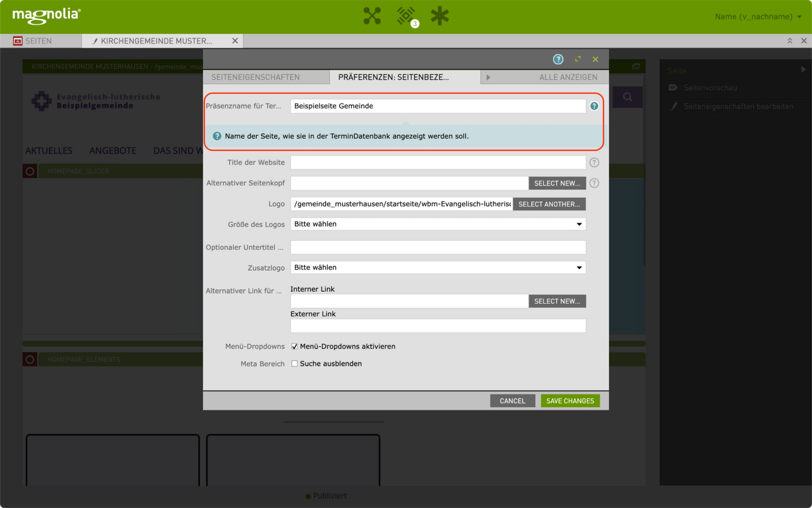812x508 pixels.
Task: Click the Cancel button
Action: coord(512,401)
